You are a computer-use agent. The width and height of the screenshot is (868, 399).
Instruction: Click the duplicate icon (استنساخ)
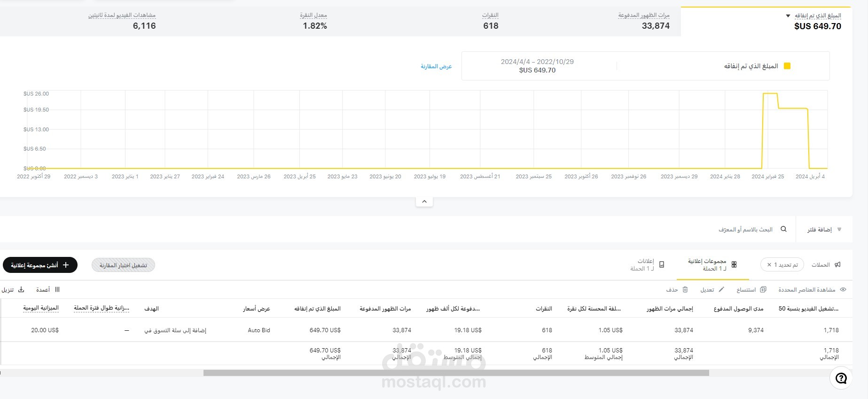pyautogui.click(x=763, y=290)
